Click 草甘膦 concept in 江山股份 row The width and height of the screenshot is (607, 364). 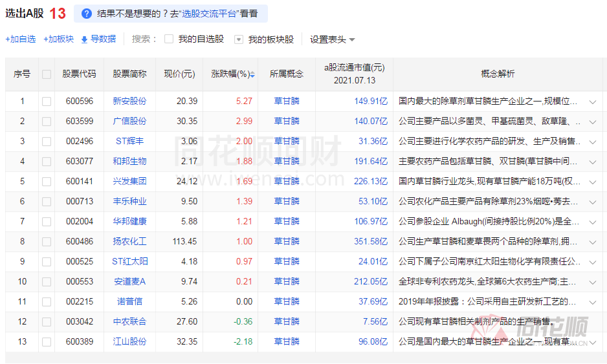287,342
